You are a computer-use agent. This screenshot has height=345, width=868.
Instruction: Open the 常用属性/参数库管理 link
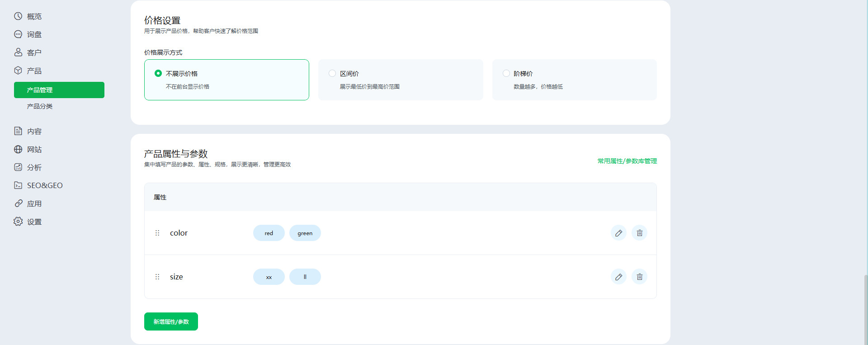point(627,161)
